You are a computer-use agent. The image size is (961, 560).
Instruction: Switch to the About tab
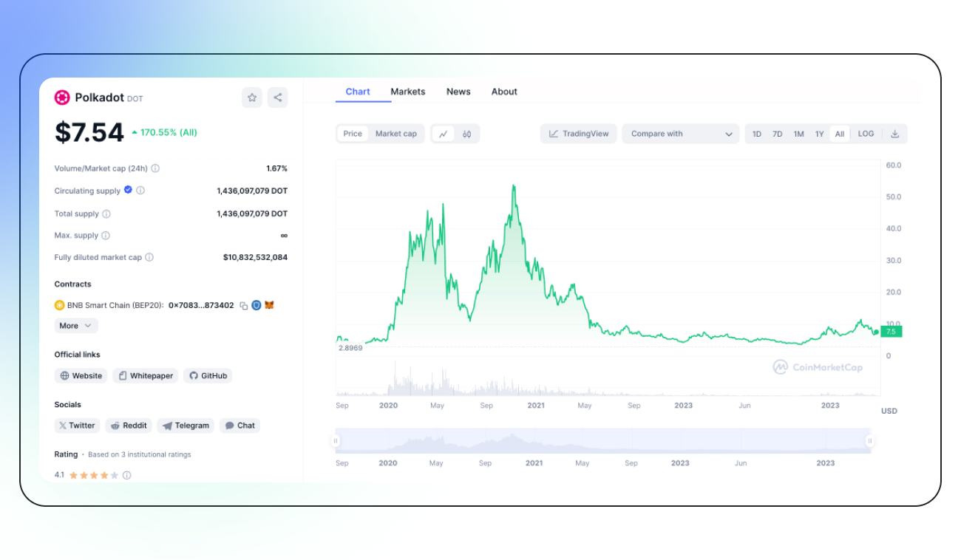point(504,92)
